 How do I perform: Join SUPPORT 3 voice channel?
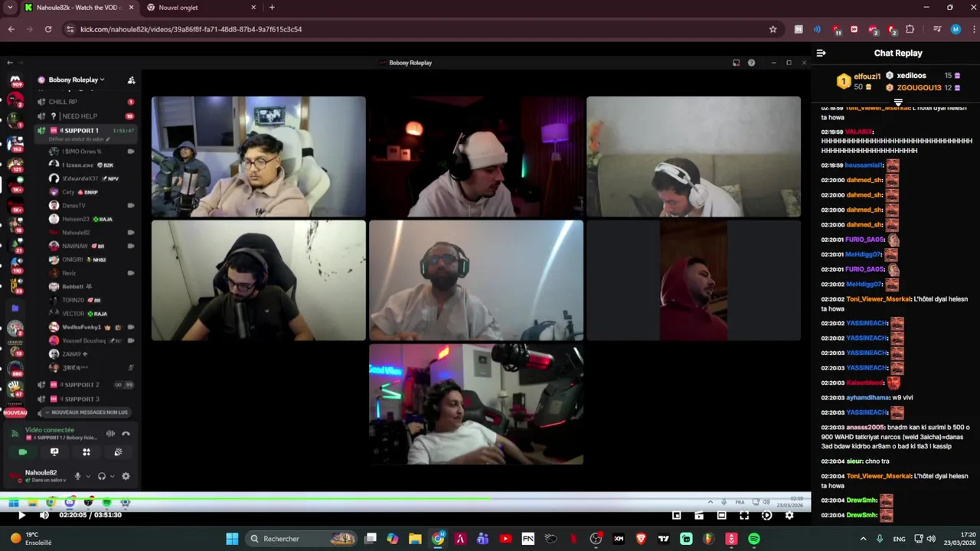(84, 399)
